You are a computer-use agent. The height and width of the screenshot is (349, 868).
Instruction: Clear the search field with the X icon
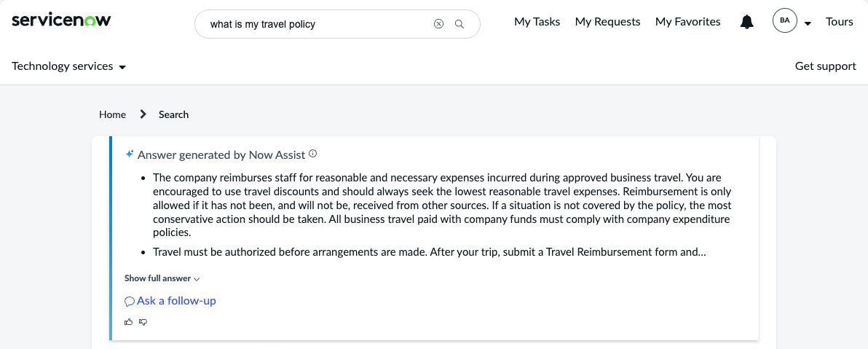pos(438,24)
